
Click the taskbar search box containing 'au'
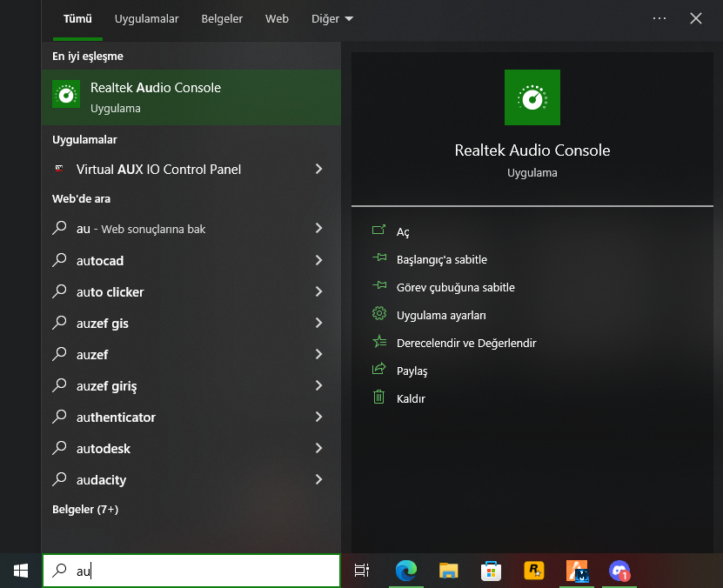191,571
